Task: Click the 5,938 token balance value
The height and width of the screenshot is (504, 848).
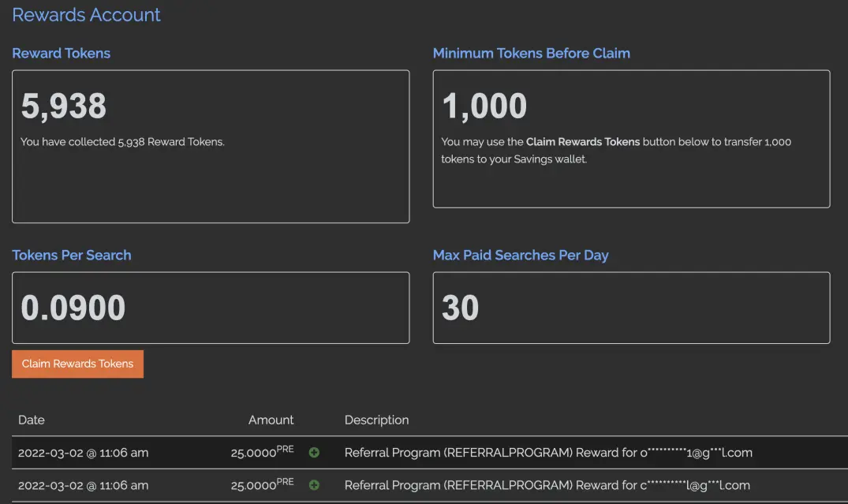Action: 64,106
